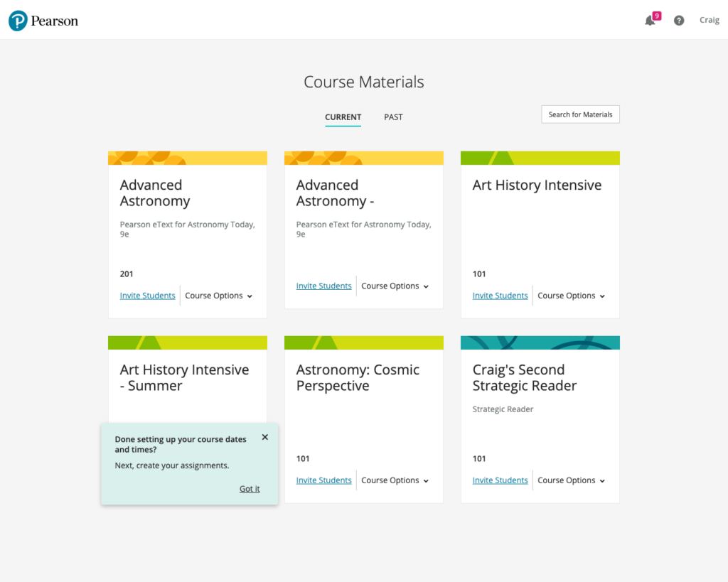Click Search for Materials button
This screenshot has height=582, width=728.
(x=580, y=114)
